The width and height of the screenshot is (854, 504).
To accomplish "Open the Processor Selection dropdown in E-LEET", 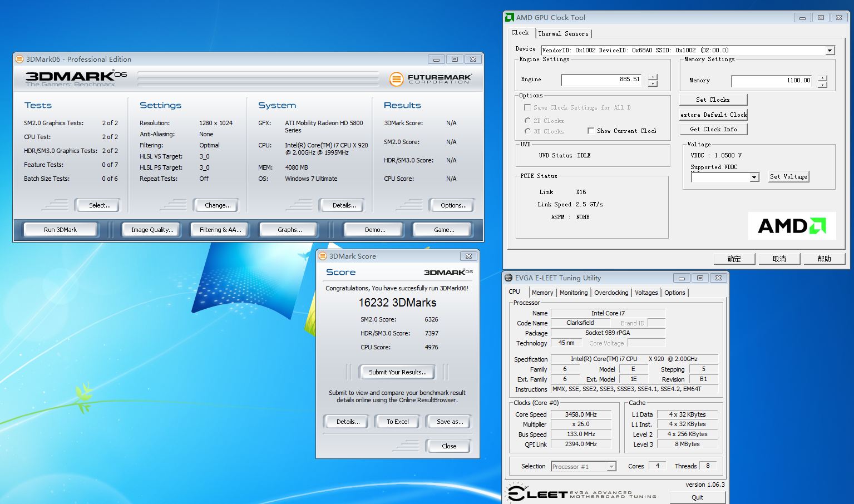I will [x=611, y=467].
